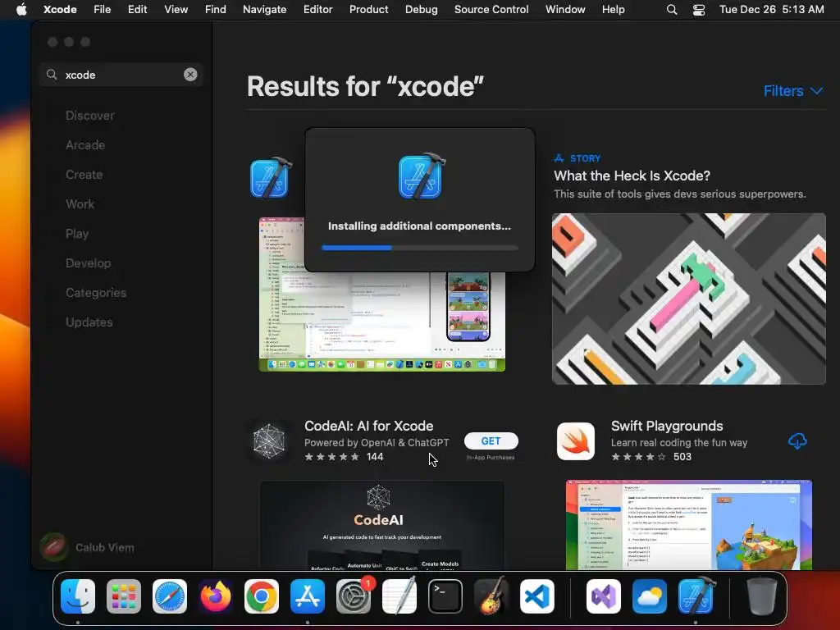The image size is (840, 630).
Task: Open the CodeAI preview screenshot
Action: [382, 525]
